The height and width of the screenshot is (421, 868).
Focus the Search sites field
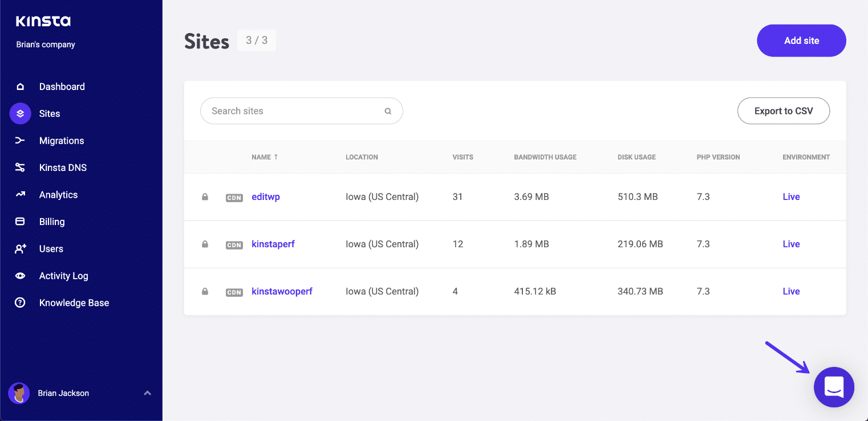pos(302,111)
